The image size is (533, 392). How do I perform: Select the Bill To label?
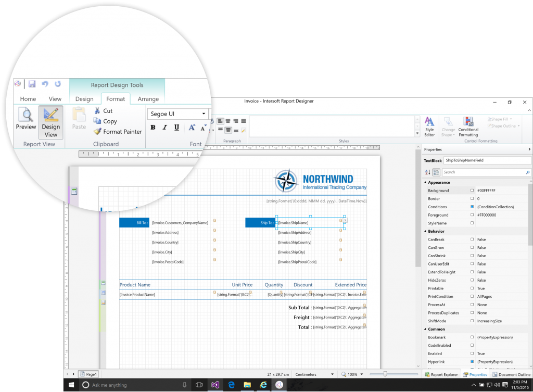point(134,223)
